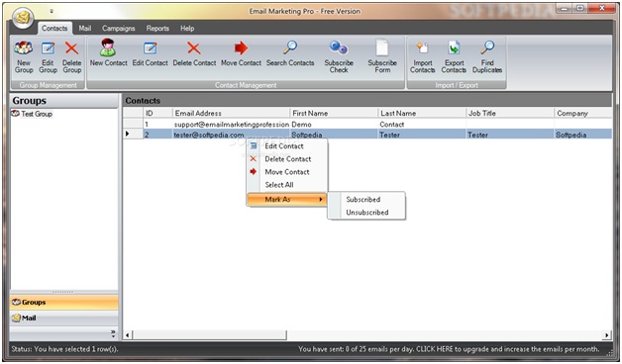Open the Mail navigation pane button
The width and height of the screenshot is (622, 364).
63,318
